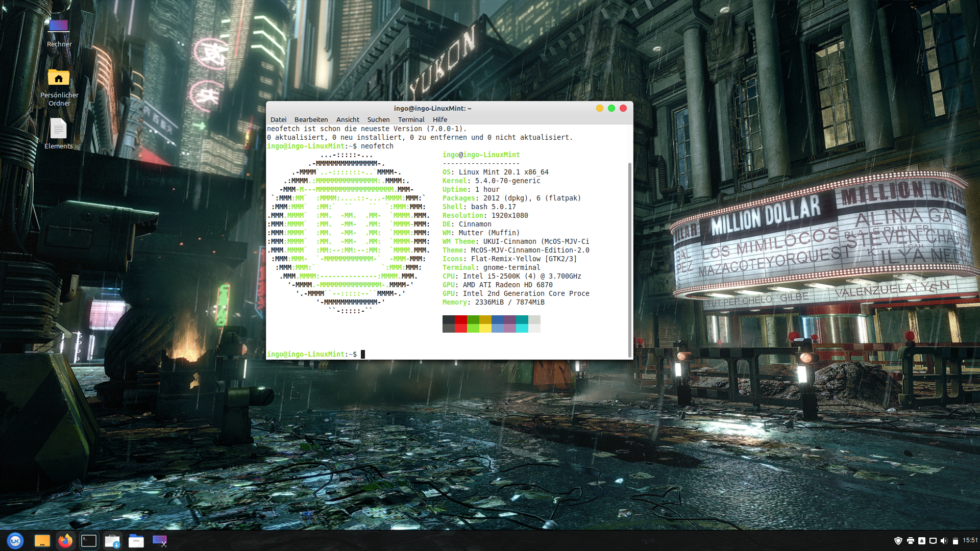The height and width of the screenshot is (551, 980).
Task: Click the removable drives eject icon
Action: pyautogui.click(x=922, y=541)
